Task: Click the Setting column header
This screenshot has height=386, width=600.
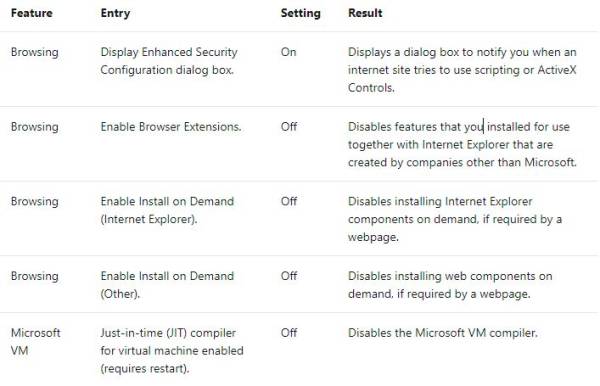Action: coord(300,13)
